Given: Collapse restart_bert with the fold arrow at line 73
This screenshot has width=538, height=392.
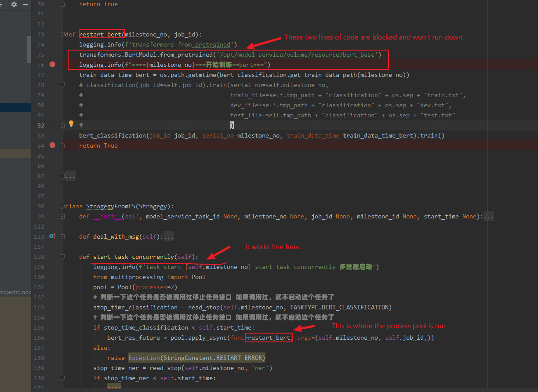Looking at the screenshot, I should pyautogui.click(x=62, y=34).
